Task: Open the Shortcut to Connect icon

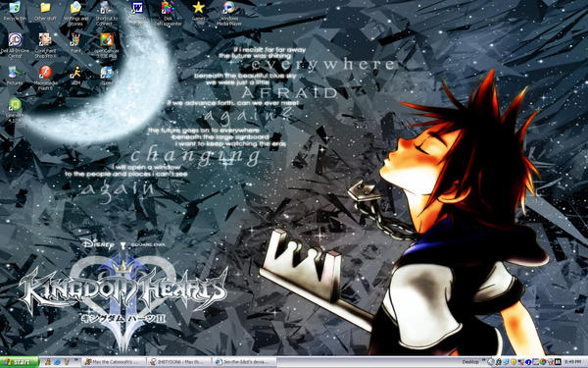Action: (x=107, y=14)
